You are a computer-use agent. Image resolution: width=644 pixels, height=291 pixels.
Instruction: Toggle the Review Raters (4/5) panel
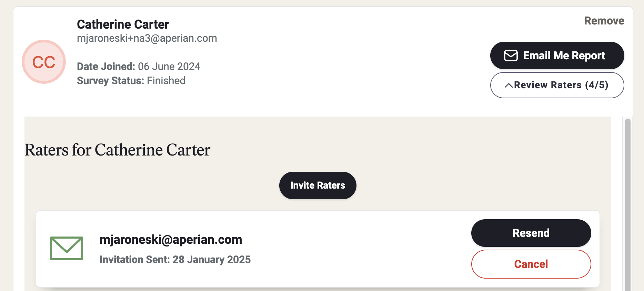point(557,85)
